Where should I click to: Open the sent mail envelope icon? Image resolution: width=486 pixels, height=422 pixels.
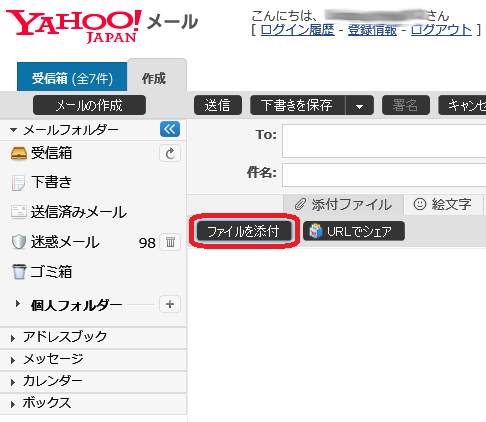[x=19, y=212]
